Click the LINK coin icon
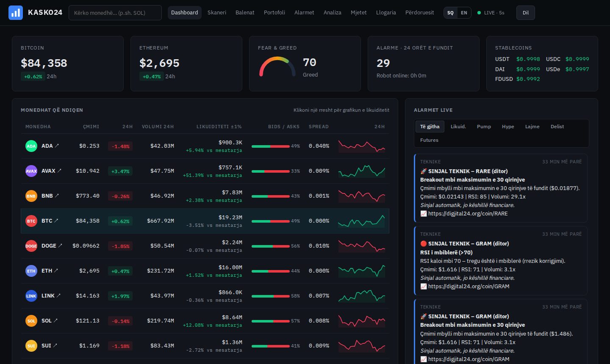610x364 pixels. point(31,296)
